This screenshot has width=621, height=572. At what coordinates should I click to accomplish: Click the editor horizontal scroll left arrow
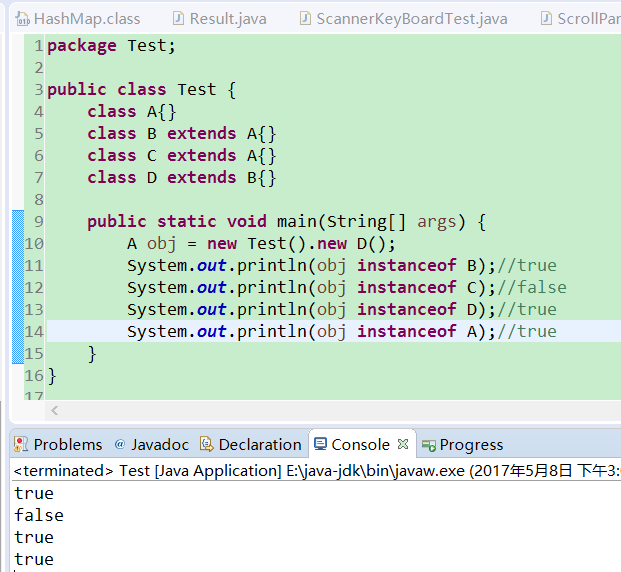(55, 410)
